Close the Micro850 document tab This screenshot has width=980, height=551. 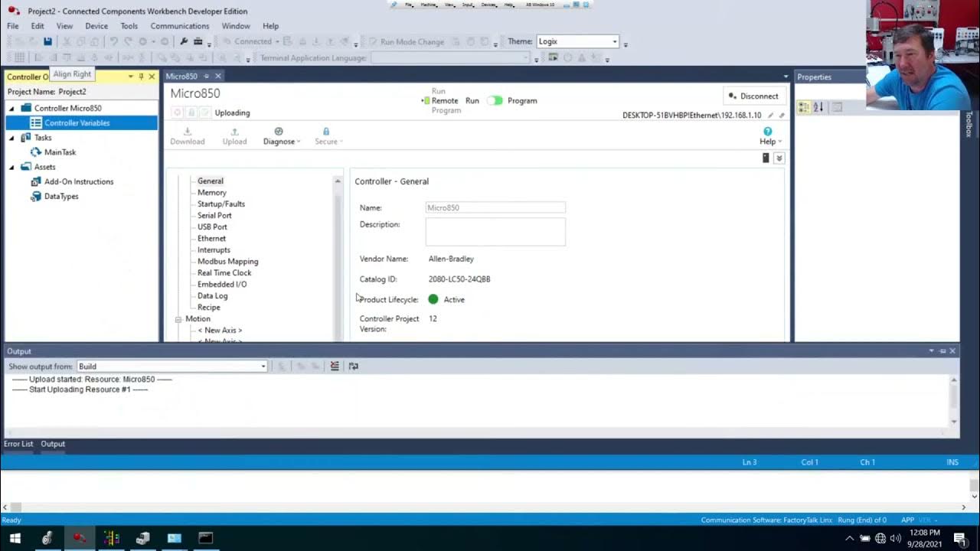(x=218, y=77)
